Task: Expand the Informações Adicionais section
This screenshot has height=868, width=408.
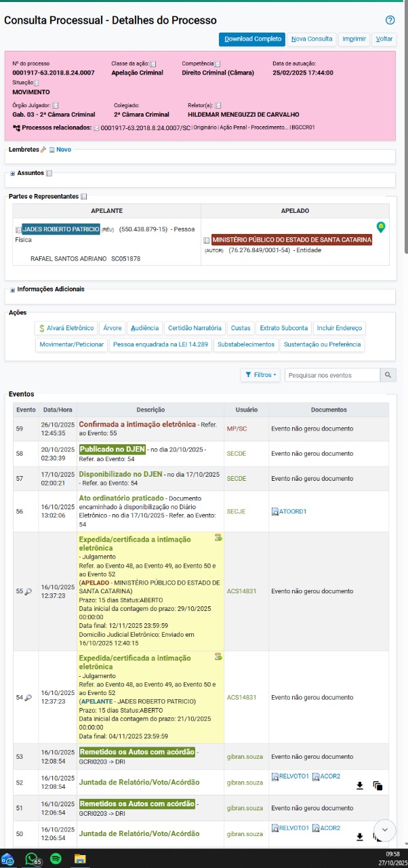Action: (12, 290)
